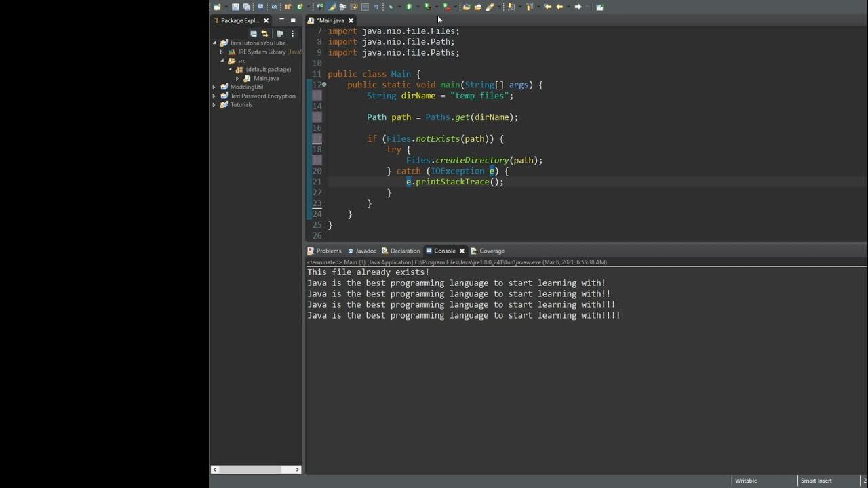The height and width of the screenshot is (488, 868).
Task: Click Package Explorer scrollbar right arrow
Action: 297,469
